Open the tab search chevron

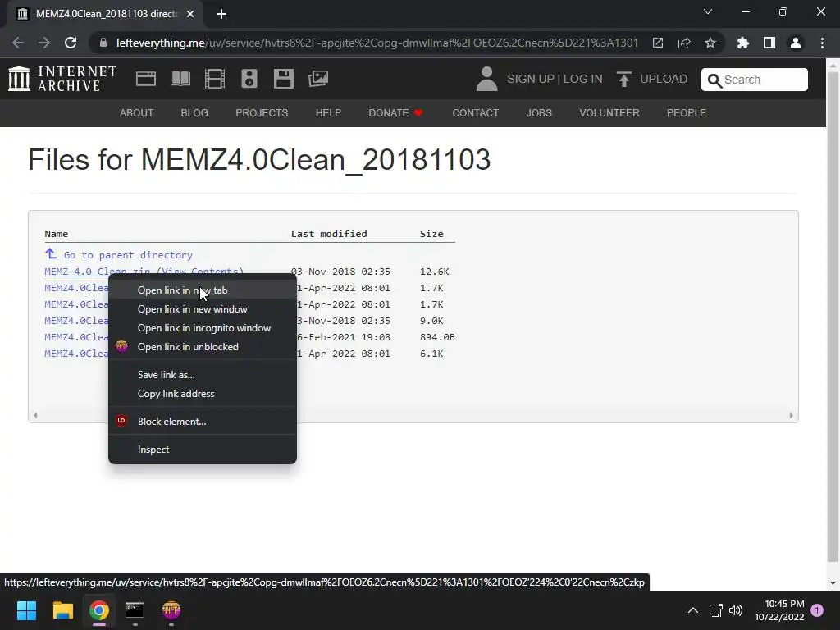pyautogui.click(x=708, y=11)
